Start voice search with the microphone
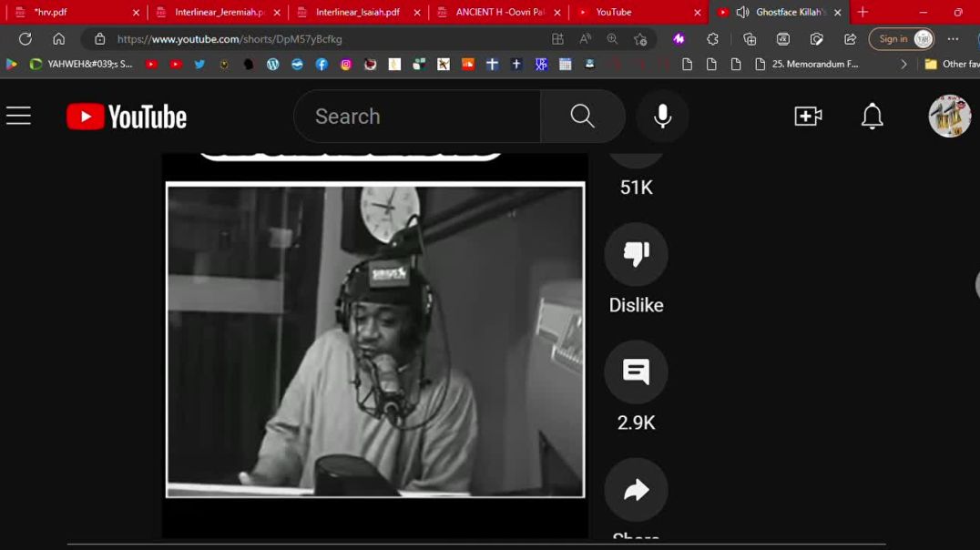Viewport: 980px width, 550px height. click(x=662, y=117)
